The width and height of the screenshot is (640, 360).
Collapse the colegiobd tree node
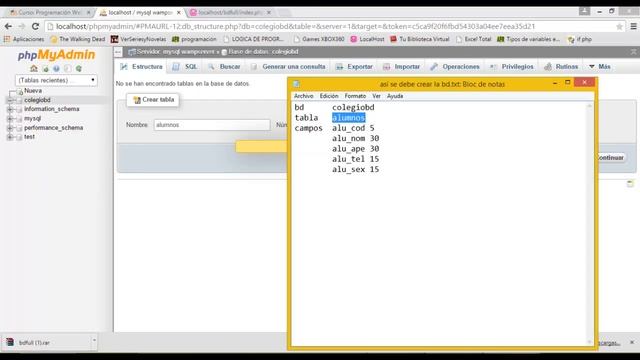click(10, 100)
